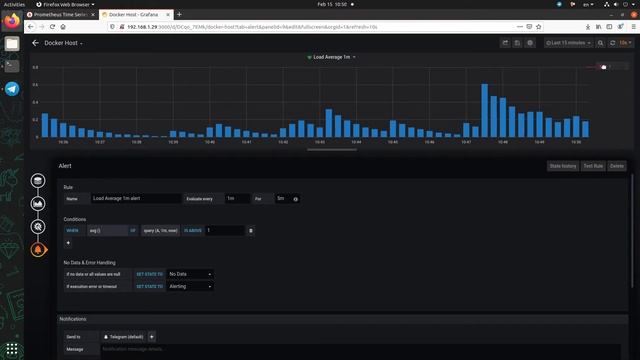Change the IS ABOVE evaluator type
The image size is (640, 360).
[x=192, y=231]
